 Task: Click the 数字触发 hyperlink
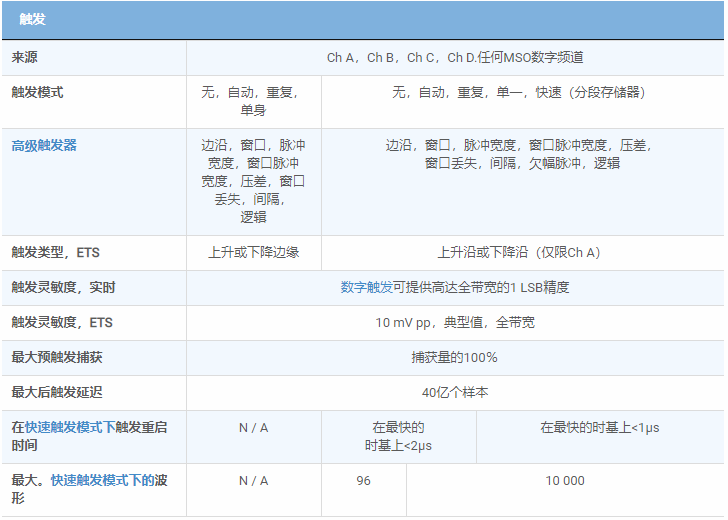[366, 287]
